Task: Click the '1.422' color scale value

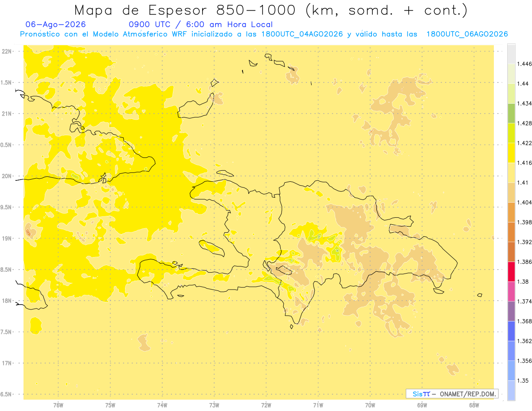Action: coord(524,143)
